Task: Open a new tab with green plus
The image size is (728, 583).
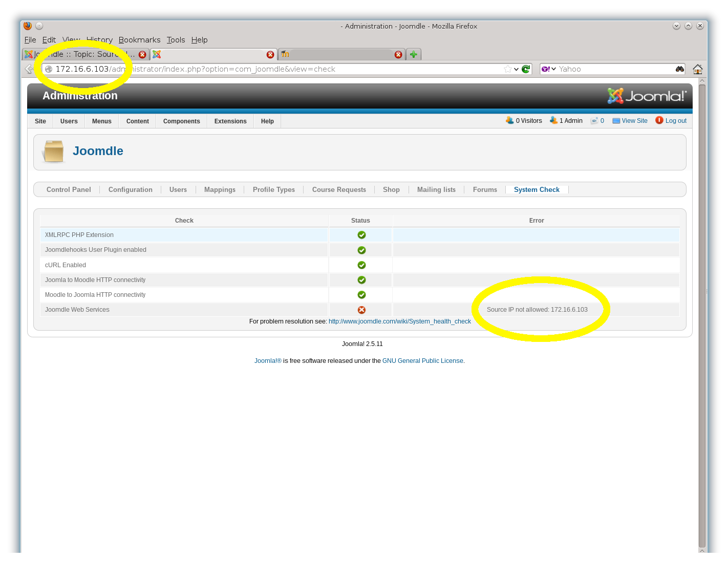Action: (x=414, y=54)
